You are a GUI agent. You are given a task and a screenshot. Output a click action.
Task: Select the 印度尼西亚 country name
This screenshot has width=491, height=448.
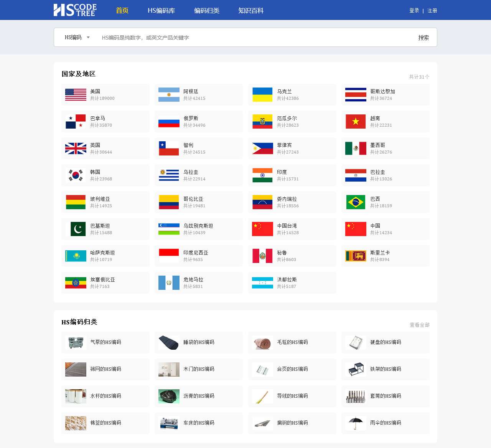(x=196, y=253)
